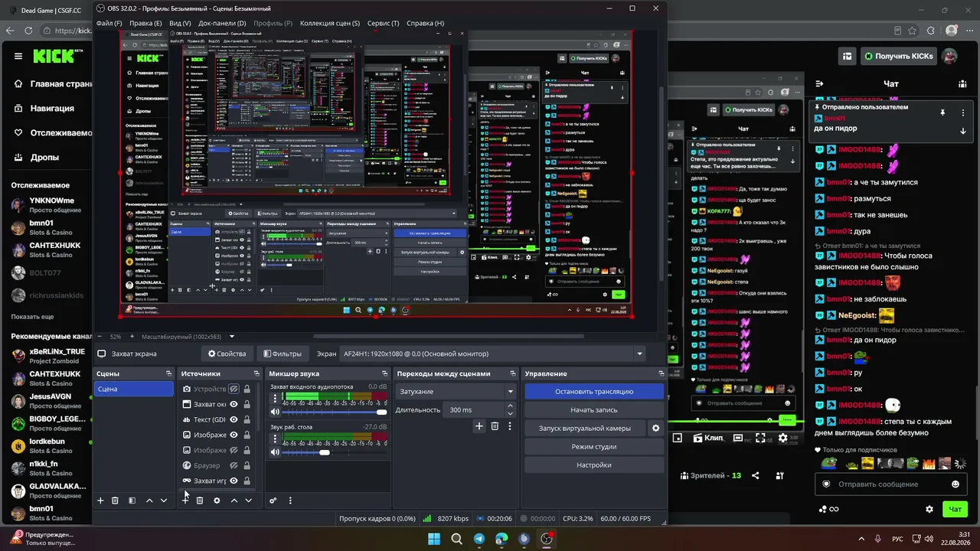Open virtual camera settings gear
Screen dimensions: 980x551
(x=655, y=429)
